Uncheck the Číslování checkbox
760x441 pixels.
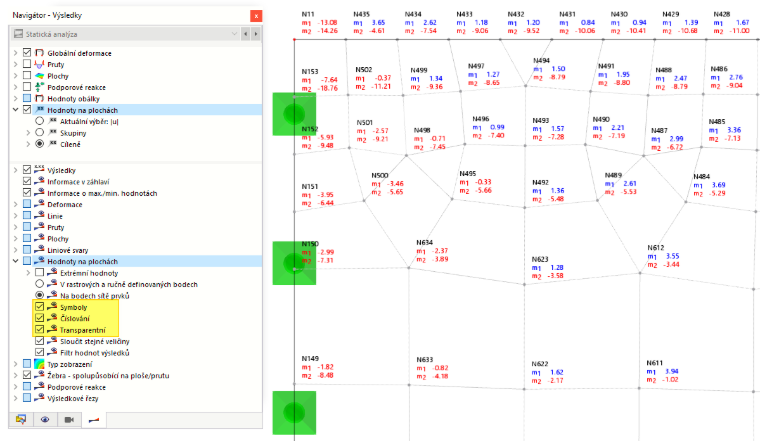(40, 318)
